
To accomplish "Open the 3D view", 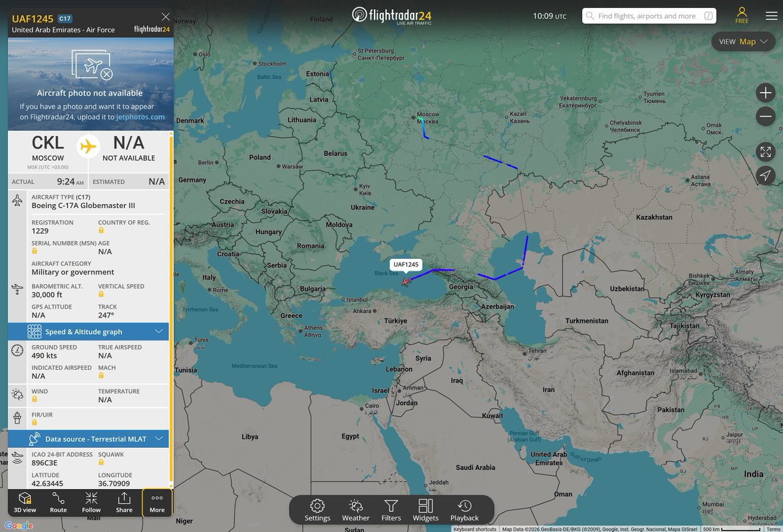I will (x=25, y=503).
